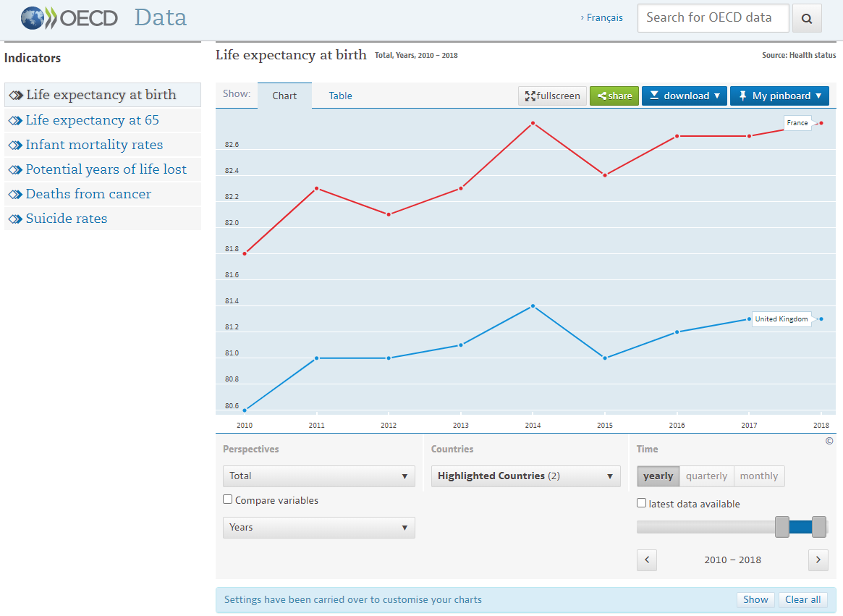Open the download dropdown menu
This screenshot has height=616, width=843.
point(685,96)
